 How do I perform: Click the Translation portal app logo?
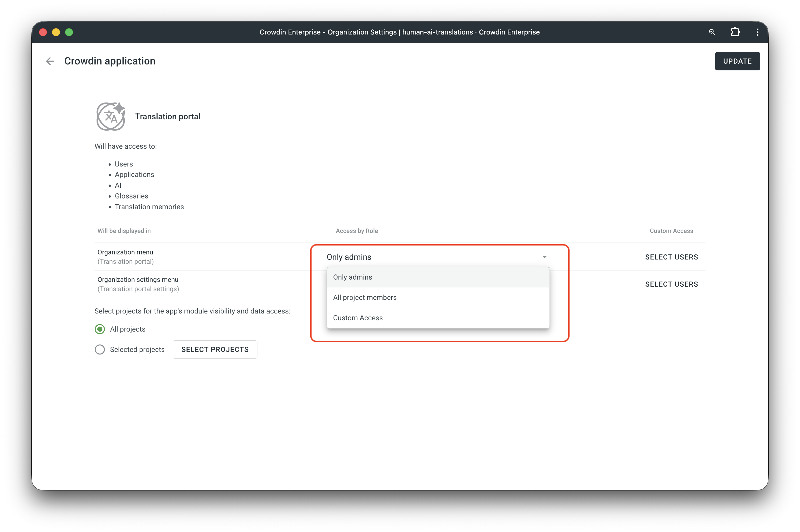pyautogui.click(x=111, y=116)
